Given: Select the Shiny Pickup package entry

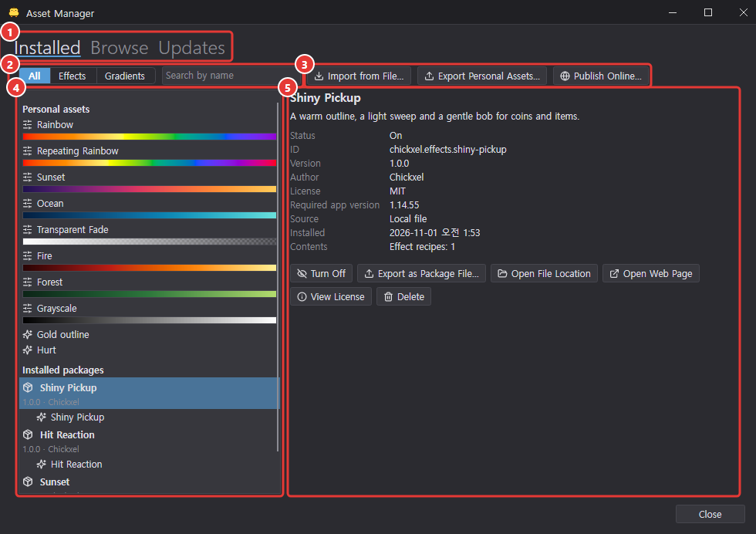Looking at the screenshot, I should point(149,393).
